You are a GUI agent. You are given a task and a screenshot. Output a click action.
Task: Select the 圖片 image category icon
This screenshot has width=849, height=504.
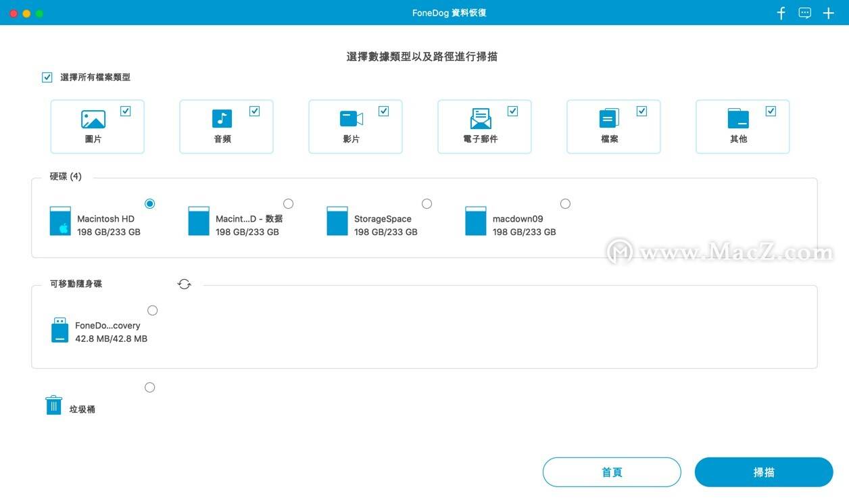click(95, 120)
